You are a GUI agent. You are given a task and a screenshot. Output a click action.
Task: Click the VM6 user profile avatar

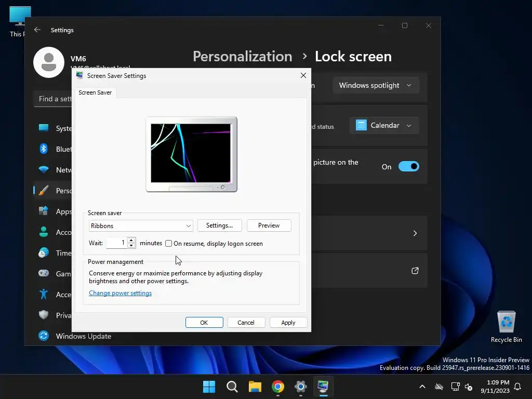(49, 62)
